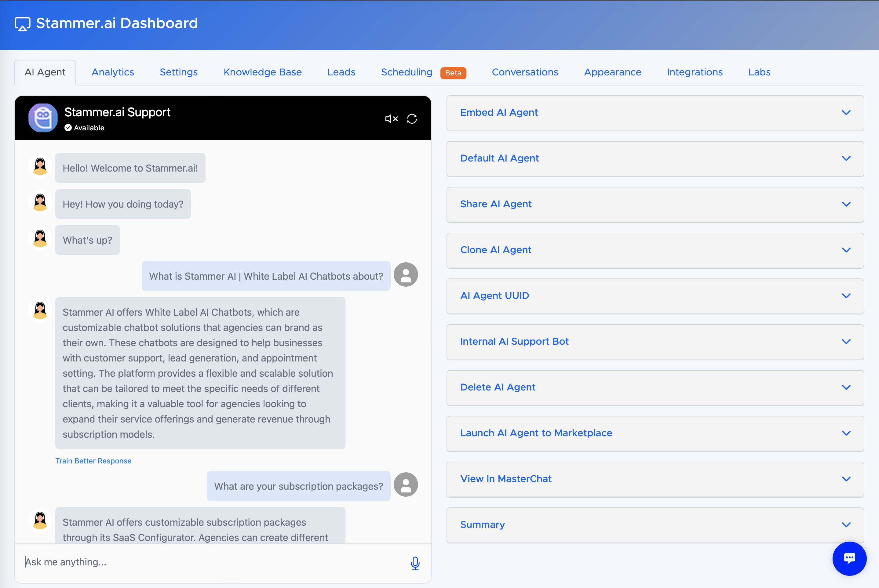Expand the Default AI Agent chevron

coord(846,158)
